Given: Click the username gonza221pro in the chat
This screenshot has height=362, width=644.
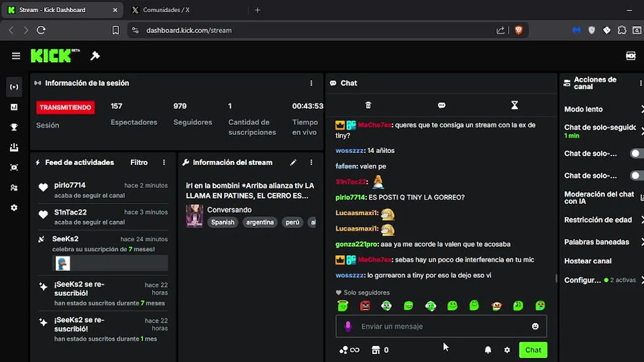Looking at the screenshot, I should coord(357,244).
